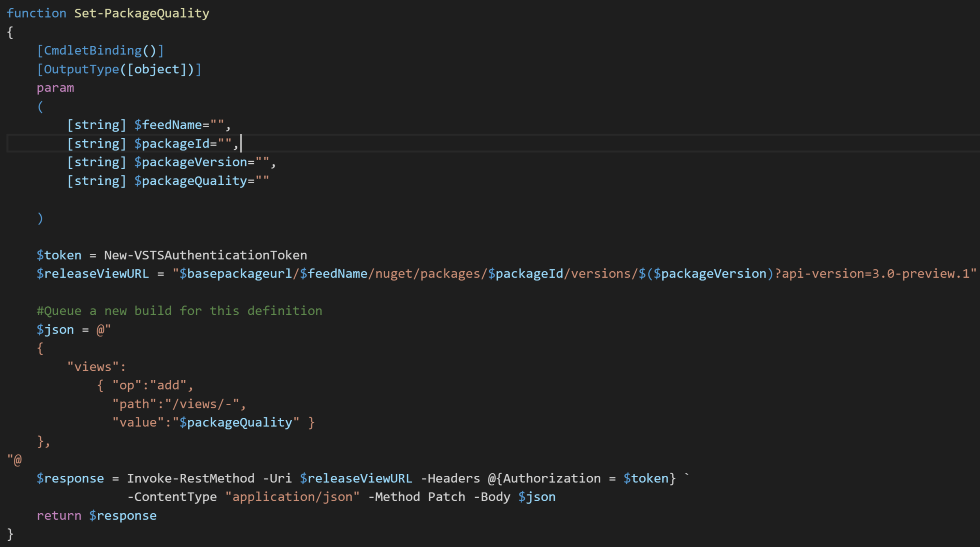
Task: Click the param keyword
Action: tap(55, 88)
